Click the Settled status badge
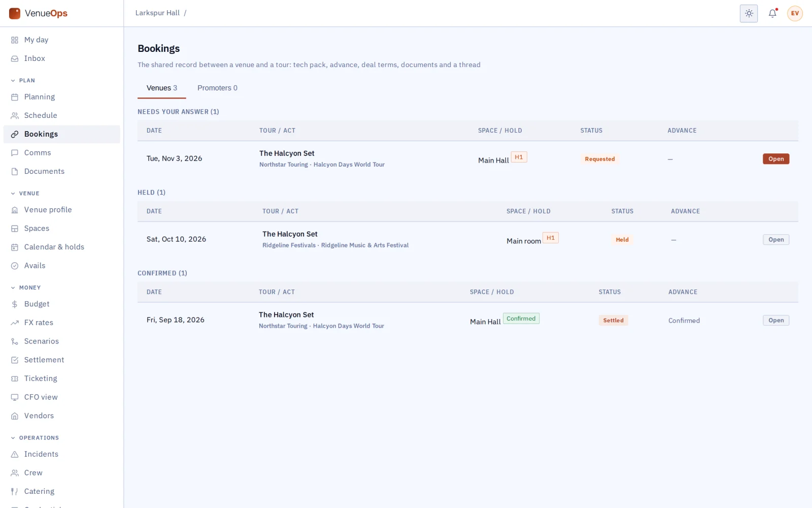Screen dimensions: 812x508 click(x=614, y=321)
